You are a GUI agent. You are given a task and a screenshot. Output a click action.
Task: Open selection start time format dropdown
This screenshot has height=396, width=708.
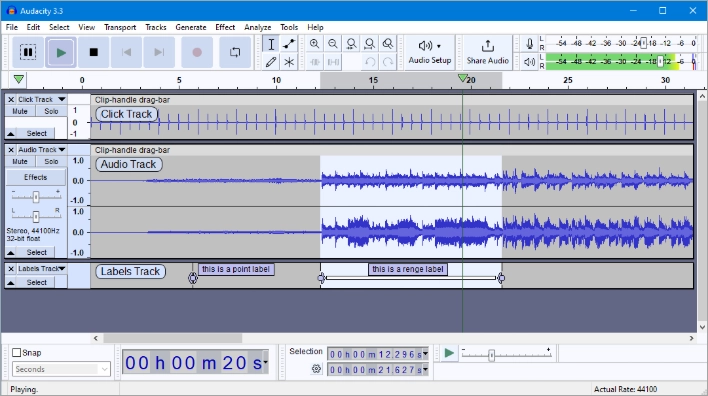point(425,354)
